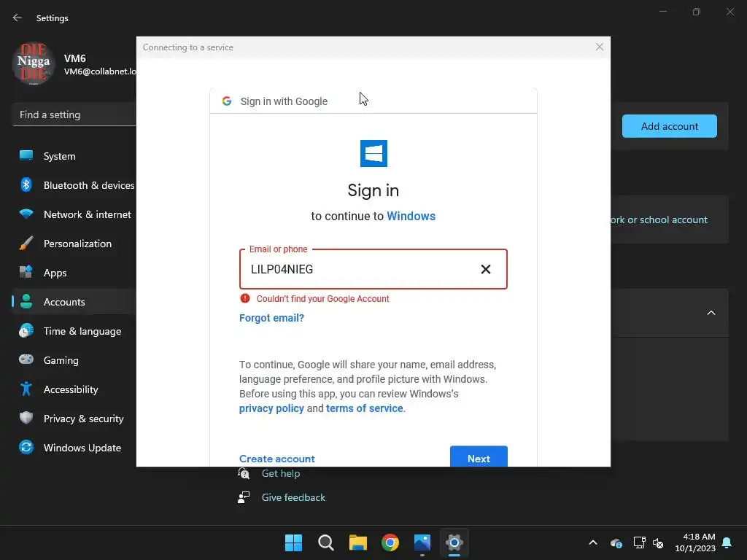This screenshot has height=560, width=747.
Task: Click the red error alert icon
Action: (x=245, y=298)
